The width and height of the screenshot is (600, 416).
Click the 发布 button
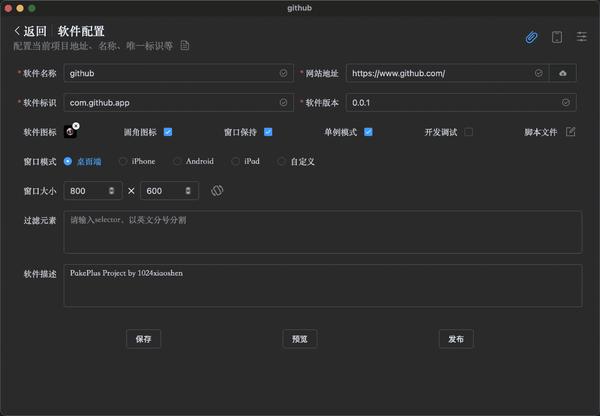pos(455,339)
